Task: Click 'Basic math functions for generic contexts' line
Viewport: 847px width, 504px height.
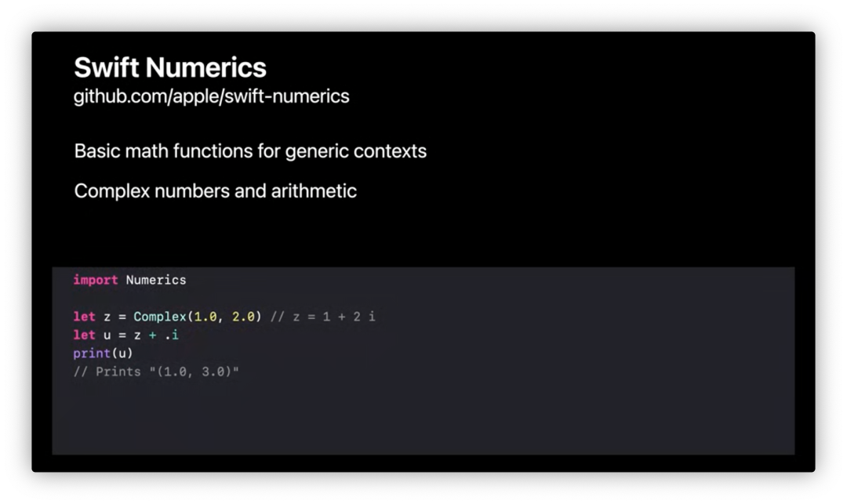Action: 250,151
